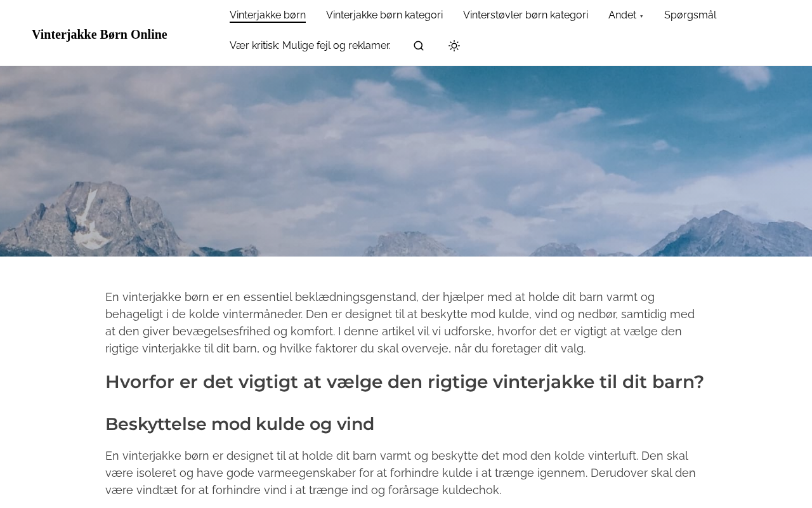Expand the Andet dropdown menu
The image size is (812, 508).
tap(625, 15)
